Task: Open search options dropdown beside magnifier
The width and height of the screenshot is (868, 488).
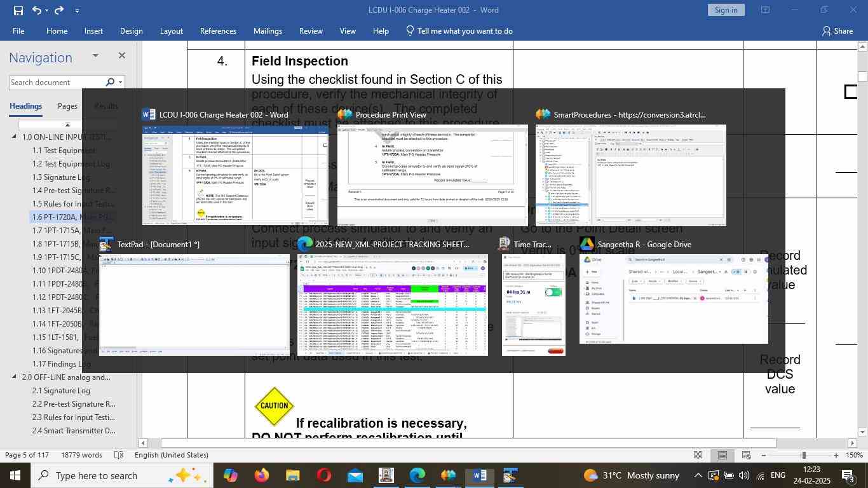Action: coord(120,82)
